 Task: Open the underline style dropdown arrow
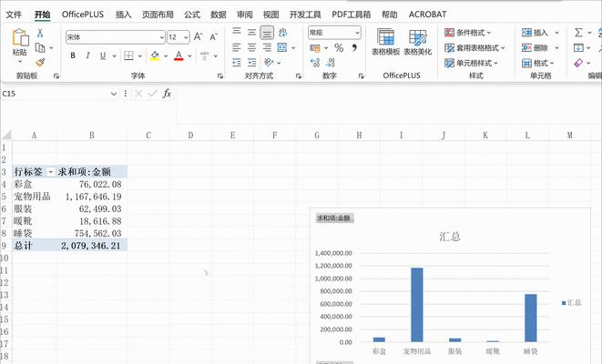[114, 56]
